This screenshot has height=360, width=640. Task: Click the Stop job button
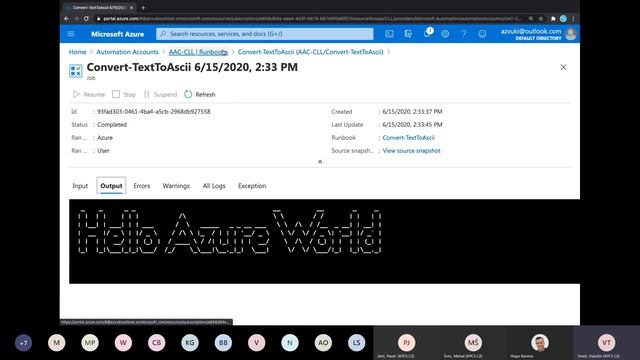(x=124, y=94)
